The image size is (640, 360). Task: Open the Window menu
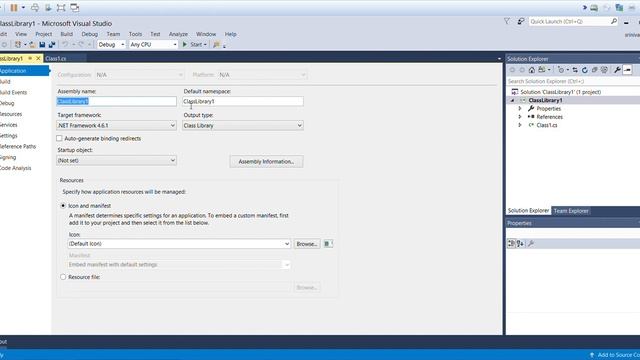(206, 34)
